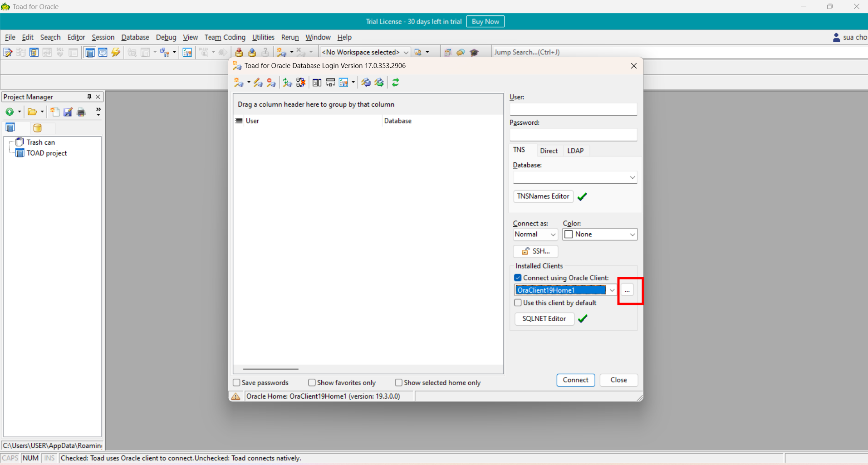Image resolution: width=868 pixels, height=465 pixels.
Task: Open the Session menu
Action: 103,37
